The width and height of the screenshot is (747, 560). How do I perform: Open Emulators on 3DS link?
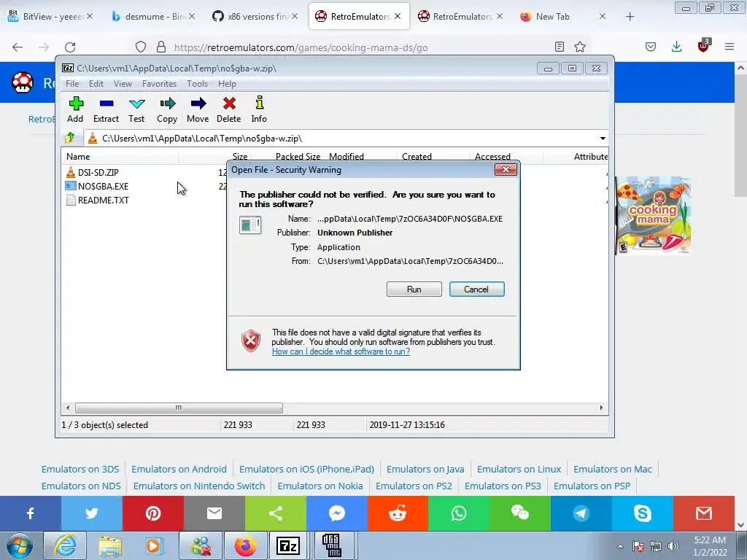tap(80, 469)
